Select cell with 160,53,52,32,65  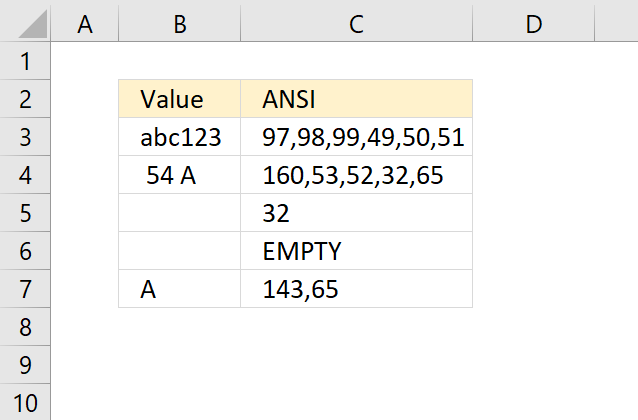pos(356,175)
